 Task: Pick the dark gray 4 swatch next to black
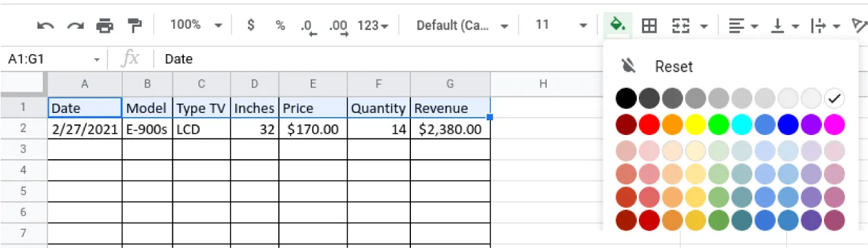tap(649, 99)
